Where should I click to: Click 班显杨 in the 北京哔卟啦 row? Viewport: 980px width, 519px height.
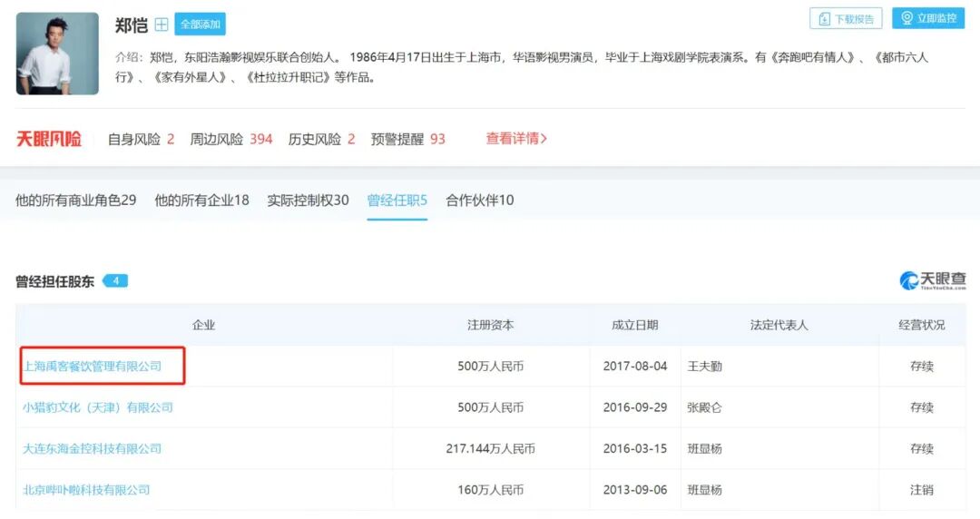[x=704, y=490]
